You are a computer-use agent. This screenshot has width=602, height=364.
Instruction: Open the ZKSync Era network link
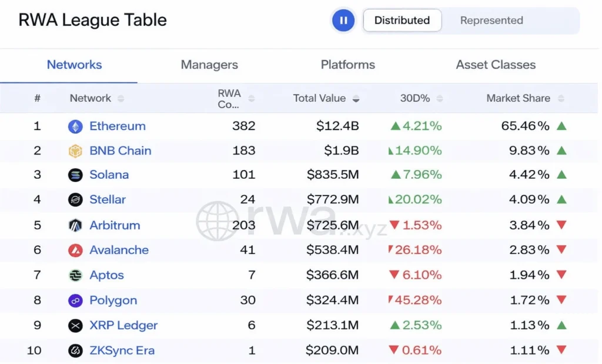click(x=122, y=350)
